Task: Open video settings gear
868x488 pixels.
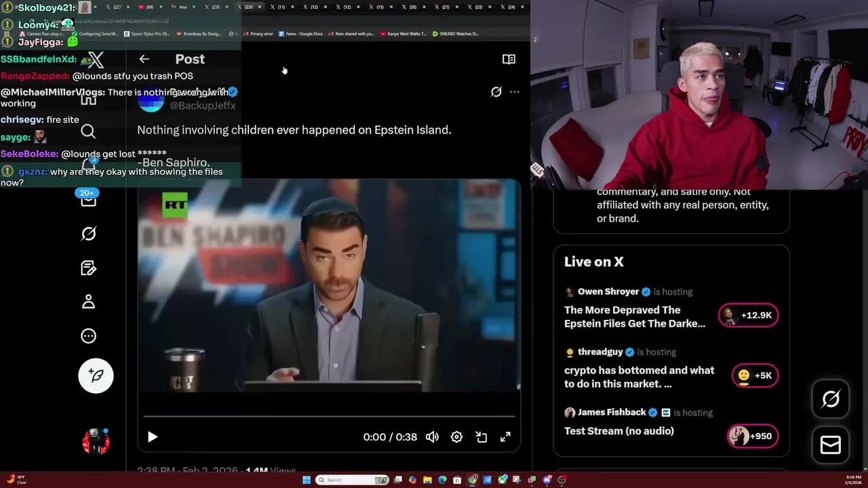Action: (456, 437)
